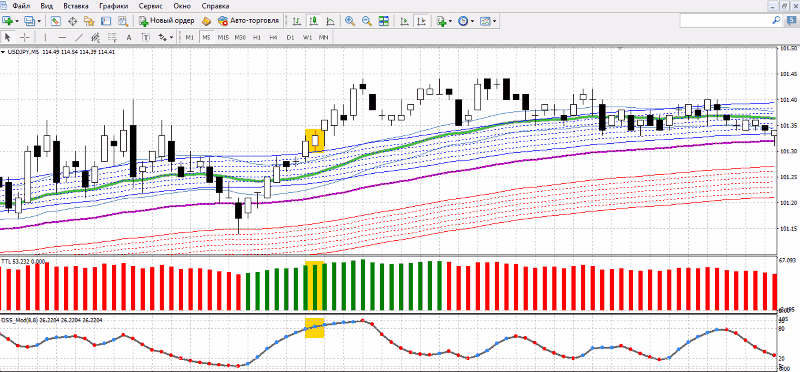
Task: Set timeframe to H1
Action: [257, 37]
